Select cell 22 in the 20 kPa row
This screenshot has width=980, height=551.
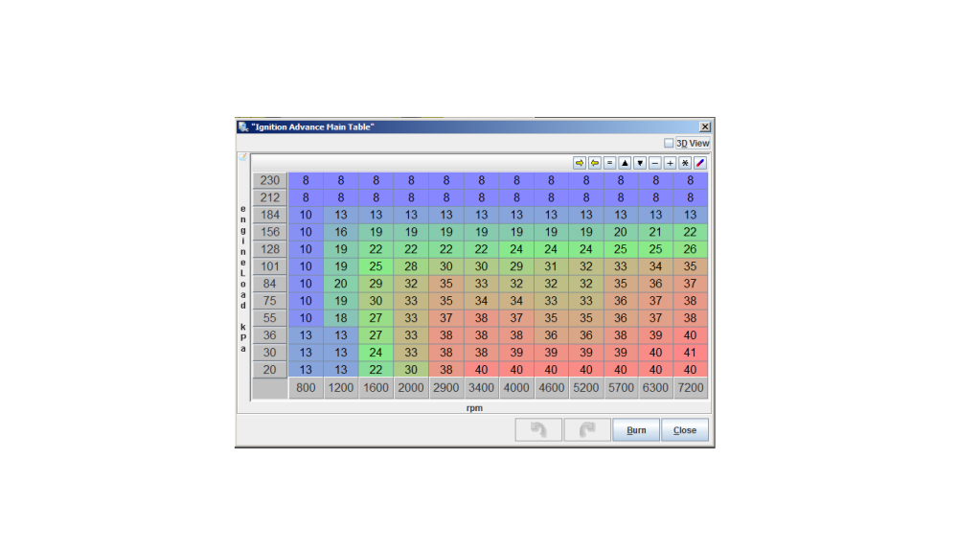point(376,370)
